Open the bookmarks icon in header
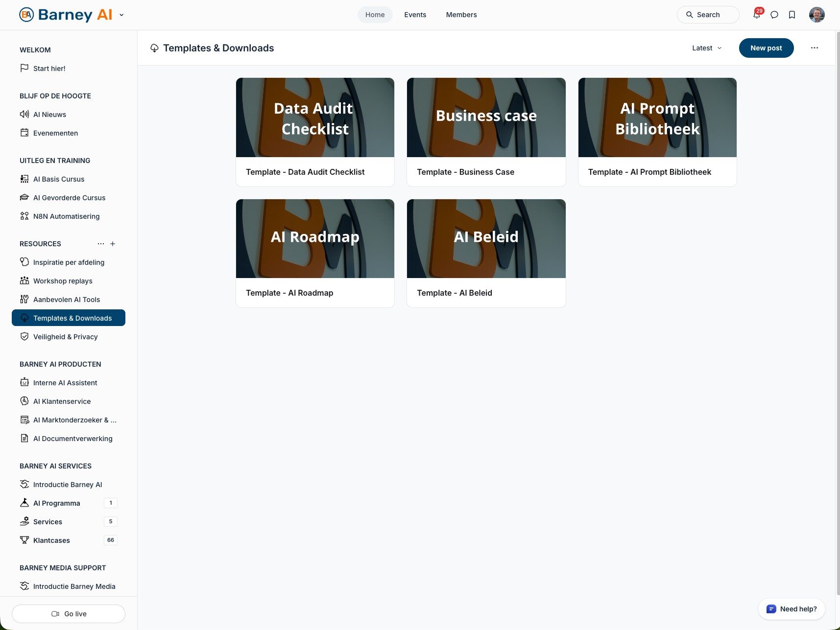 pyautogui.click(x=792, y=15)
